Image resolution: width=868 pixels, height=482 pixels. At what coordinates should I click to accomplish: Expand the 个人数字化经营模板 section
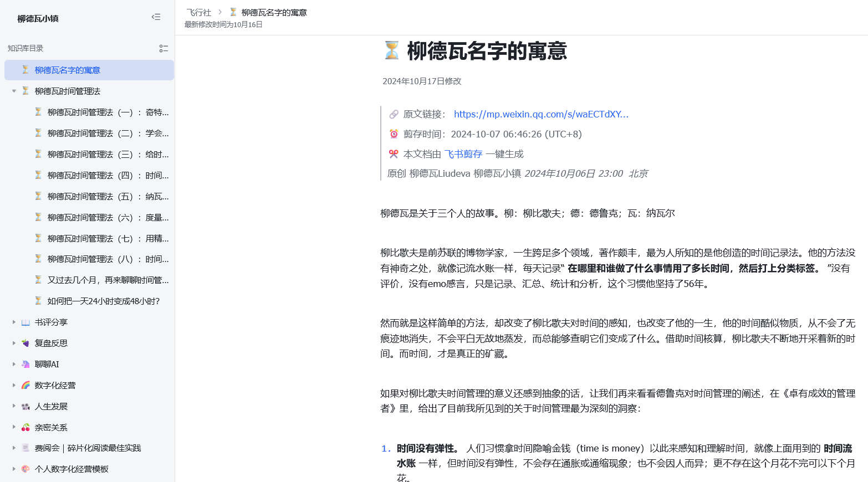(13, 469)
